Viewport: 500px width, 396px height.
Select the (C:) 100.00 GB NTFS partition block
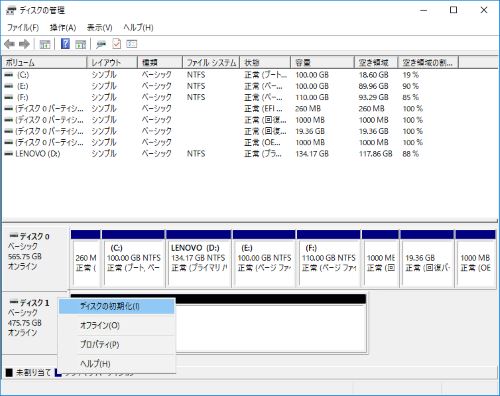(133, 258)
